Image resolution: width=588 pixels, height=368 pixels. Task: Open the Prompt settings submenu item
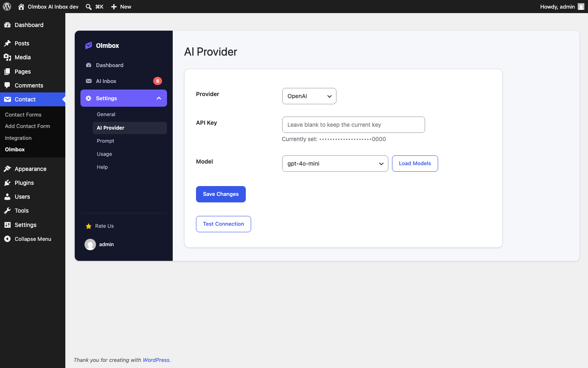[x=105, y=141]
